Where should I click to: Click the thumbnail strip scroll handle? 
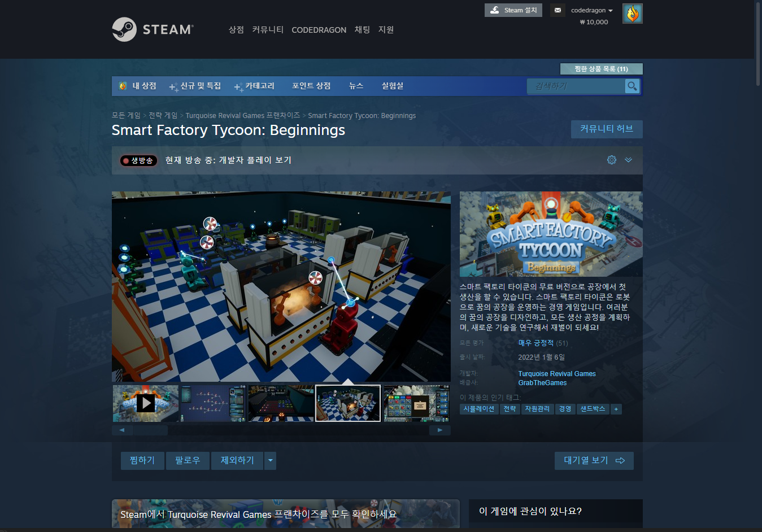(x=151, y=430)
